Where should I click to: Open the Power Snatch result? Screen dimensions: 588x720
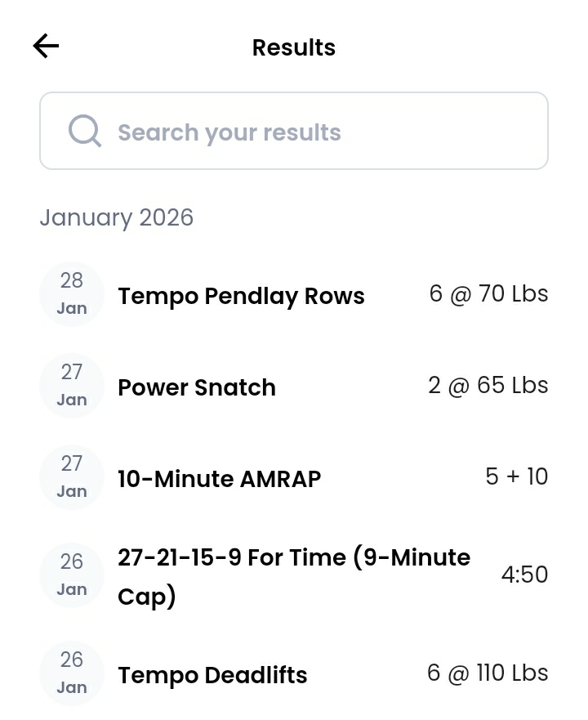(197, 387)
